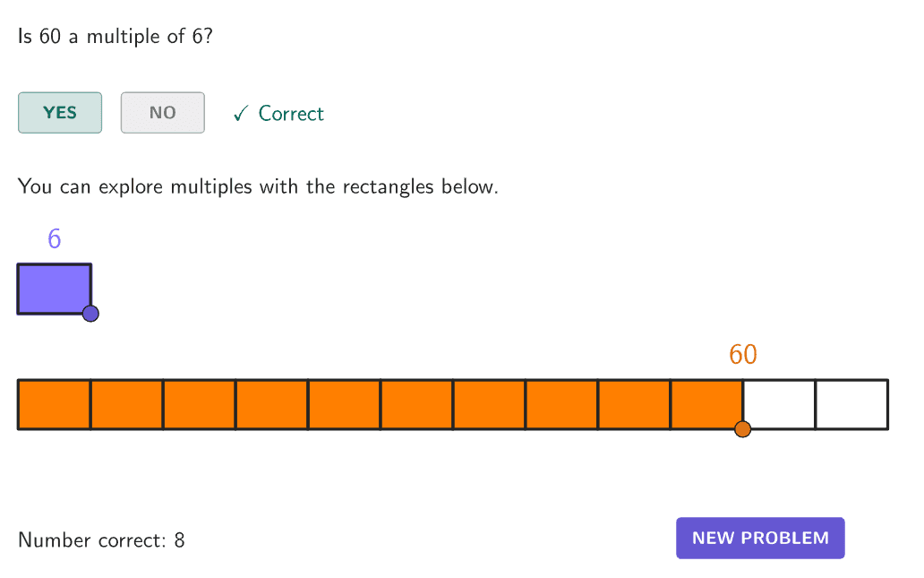Click the second orange rectangle in the bar

point(126,404)
